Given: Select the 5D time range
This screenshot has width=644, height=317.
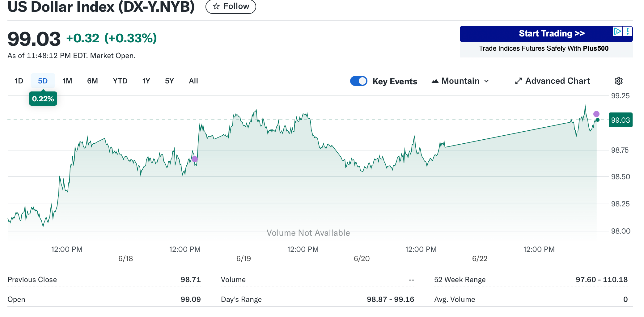Looking at the screenshot, I should pos(43,81).
